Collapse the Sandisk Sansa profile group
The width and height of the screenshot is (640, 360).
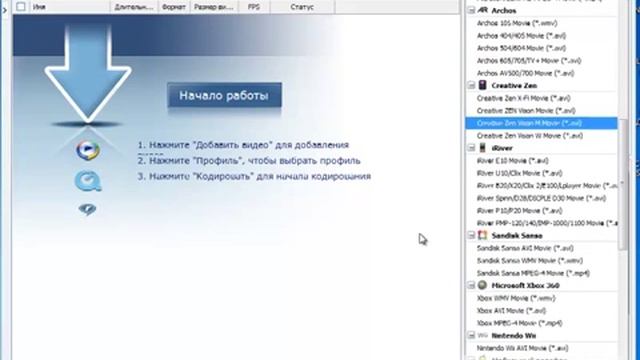pyautogui.click(x=471, y=236)
